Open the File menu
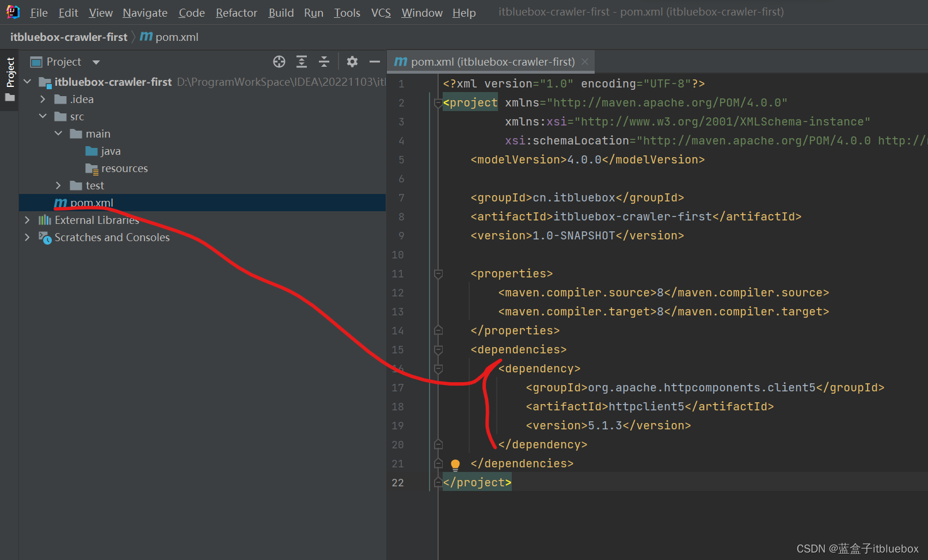This screenshot has height=560, width=928. pos(39,13)
